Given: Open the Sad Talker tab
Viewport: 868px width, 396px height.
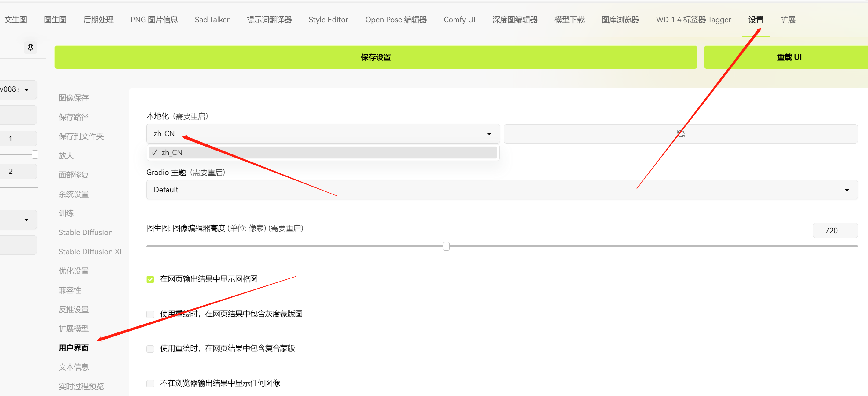Looking at the screenshot, I should coord(211,20).
